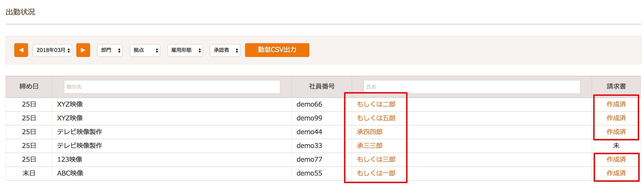
Task: Go to next month with right arrow
Action: tap(83, 50)
